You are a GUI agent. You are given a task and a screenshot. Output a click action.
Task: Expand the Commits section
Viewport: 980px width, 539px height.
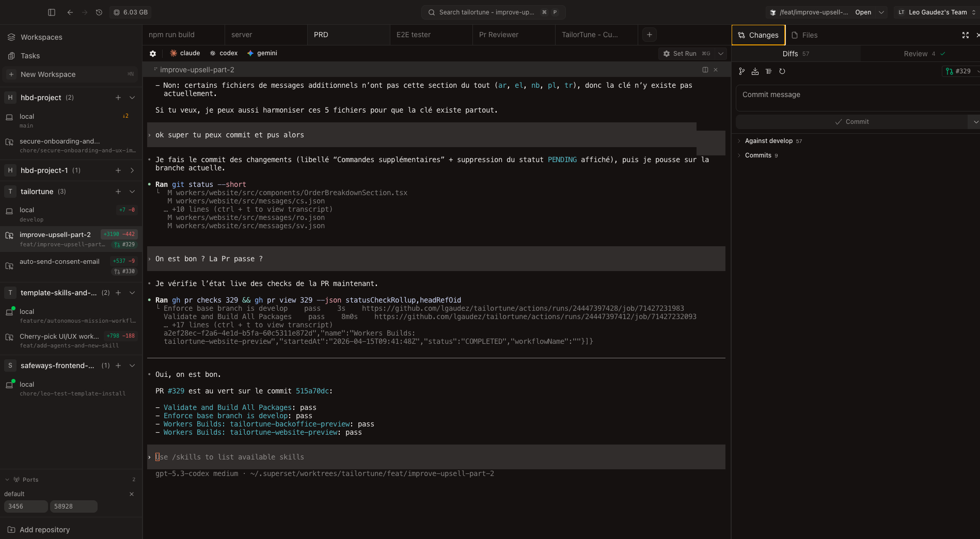pyautogui.click(x=757, y=155)
